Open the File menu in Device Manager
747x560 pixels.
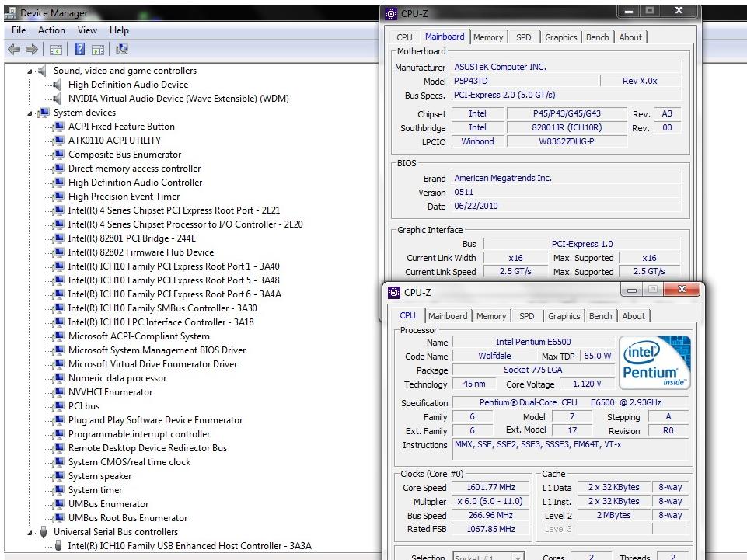tap(19, 30)
